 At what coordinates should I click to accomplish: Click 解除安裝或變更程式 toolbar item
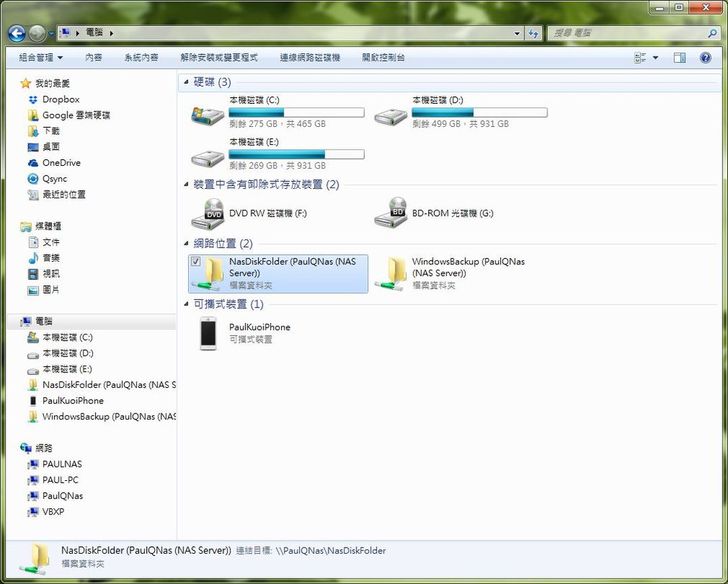point(219,58)
